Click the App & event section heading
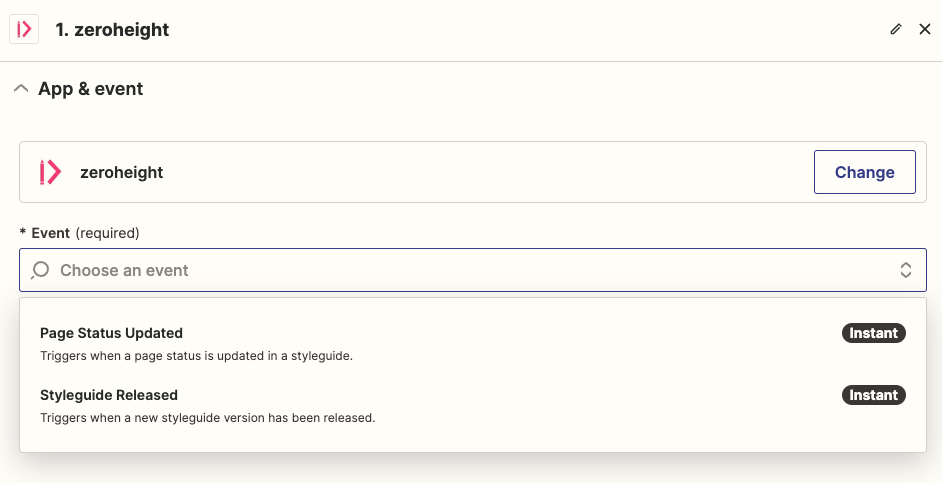 [91, 89]
